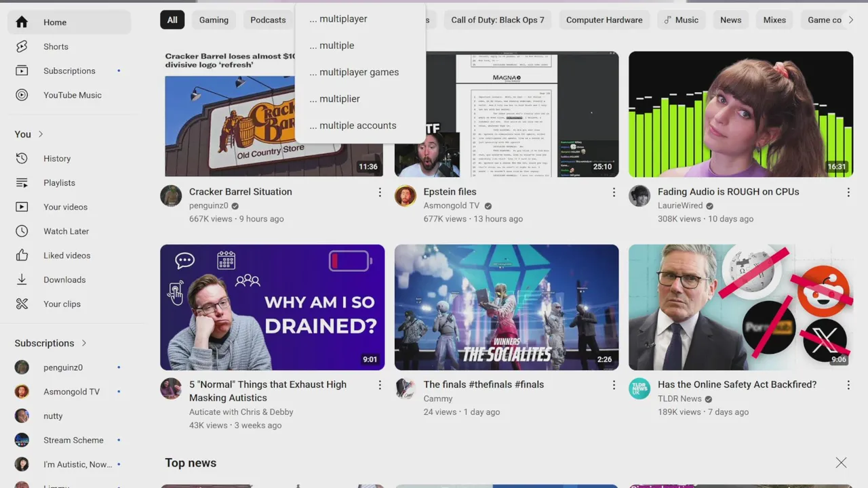
Task: Choose '... multiple' search suggestion
Action: coord(360,45)
